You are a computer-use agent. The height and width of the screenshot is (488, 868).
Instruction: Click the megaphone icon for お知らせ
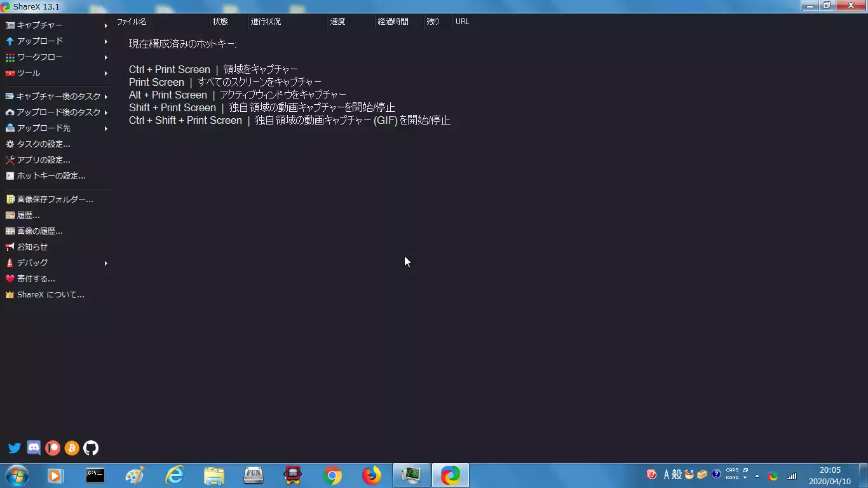click(x=10, y=247)
